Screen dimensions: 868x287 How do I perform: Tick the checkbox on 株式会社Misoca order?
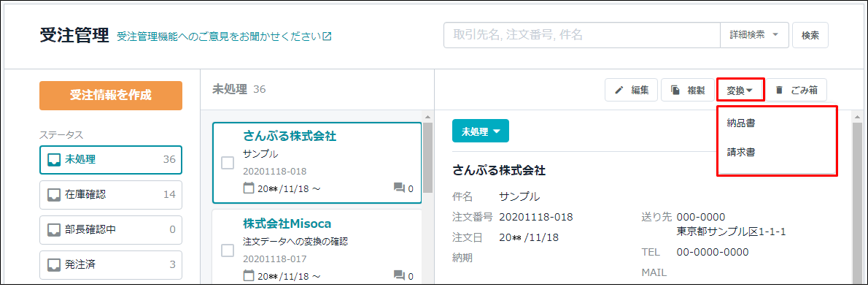(x=228, y=250)
